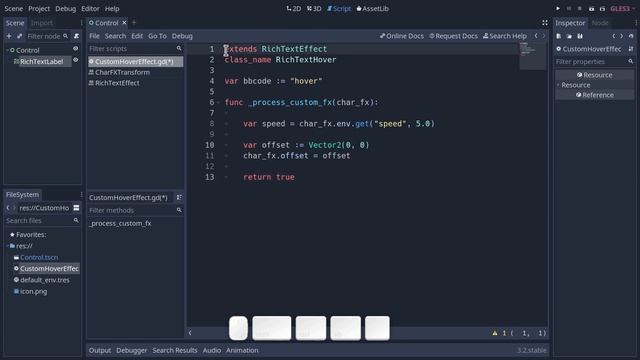Load an existing resource in Inspector

(x=569, y=36)
